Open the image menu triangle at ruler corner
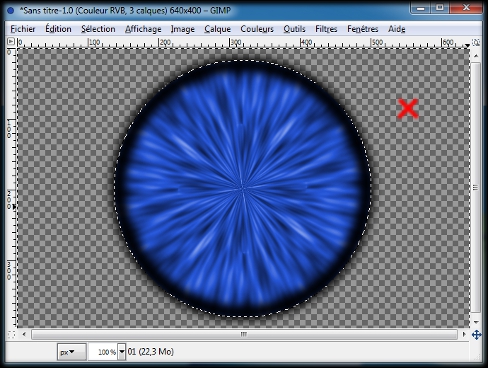Screen dimensions: 488x368 point(11,42)
